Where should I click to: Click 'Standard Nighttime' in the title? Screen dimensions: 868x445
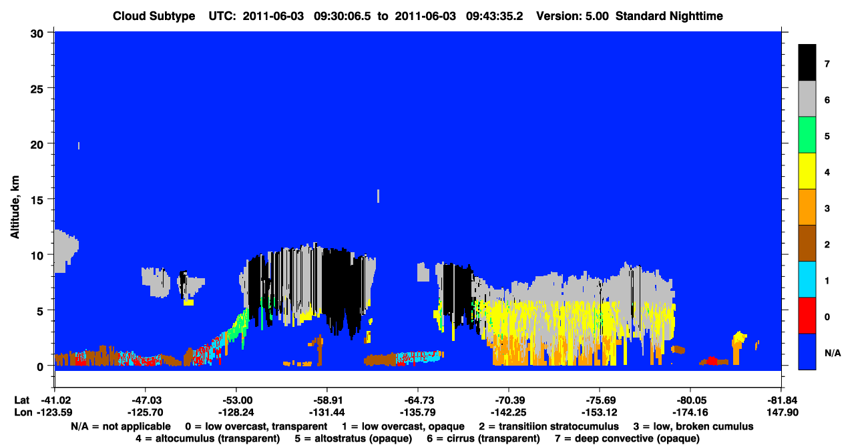[670, 16]
